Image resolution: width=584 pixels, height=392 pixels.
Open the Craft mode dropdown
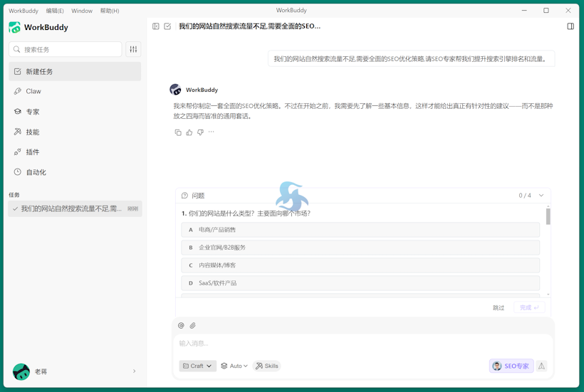(x=197, y=366)
